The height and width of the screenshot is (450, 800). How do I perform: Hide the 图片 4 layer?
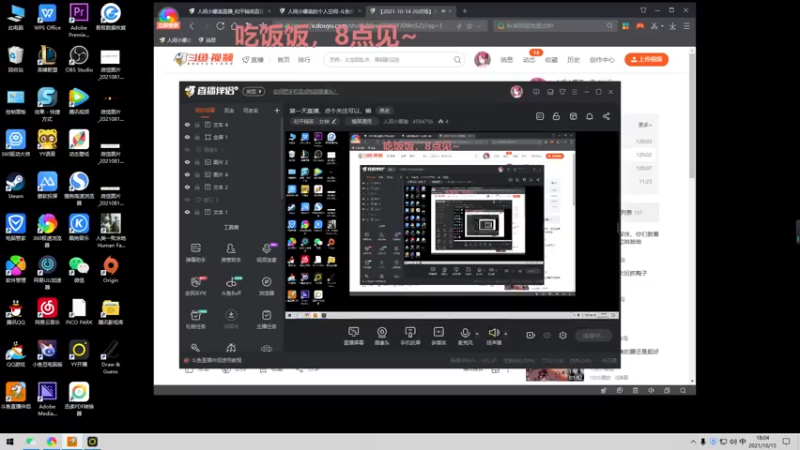(x=187, y=174)
